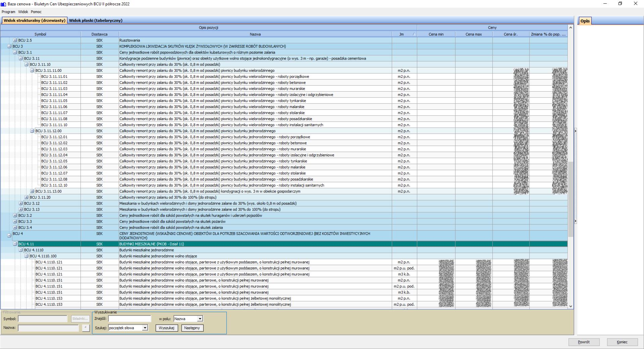644x349 pixels.
Task: Select row BCU 3.11.12.08 roboty posadzkarskie
Action: 284,179
